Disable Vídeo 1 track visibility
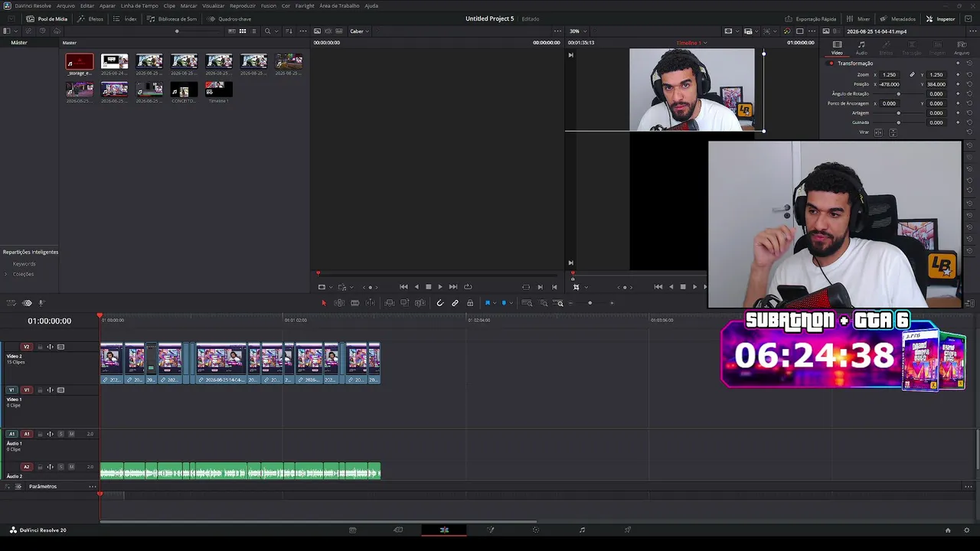 point(60,390)
